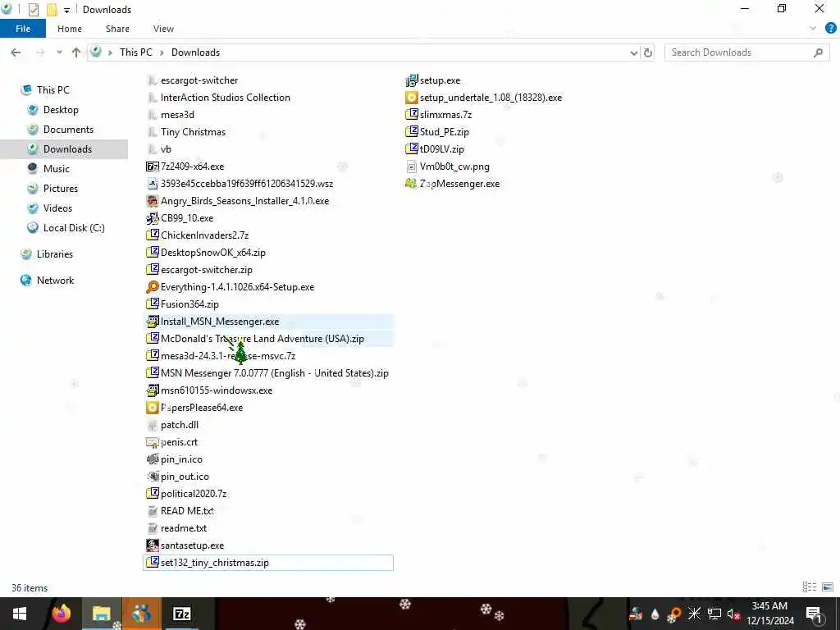
Task: Open the Quick Access Toolbar customize dropdown
Action: [67, 10]
